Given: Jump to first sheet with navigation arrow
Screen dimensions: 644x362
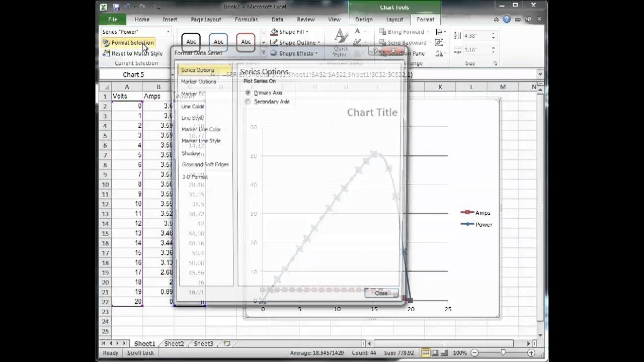Looking at the screenshot, I should pyautogui.click(x=104, y=344).
